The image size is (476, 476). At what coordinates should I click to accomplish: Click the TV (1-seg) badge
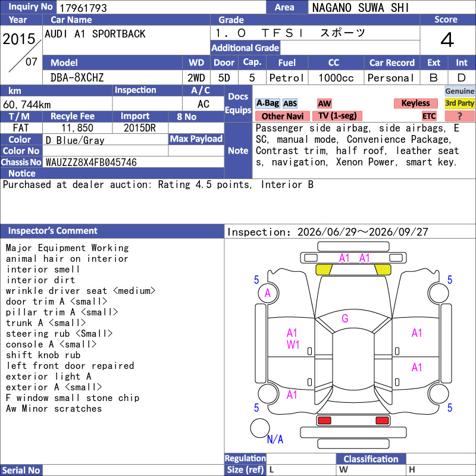(337, 116)
